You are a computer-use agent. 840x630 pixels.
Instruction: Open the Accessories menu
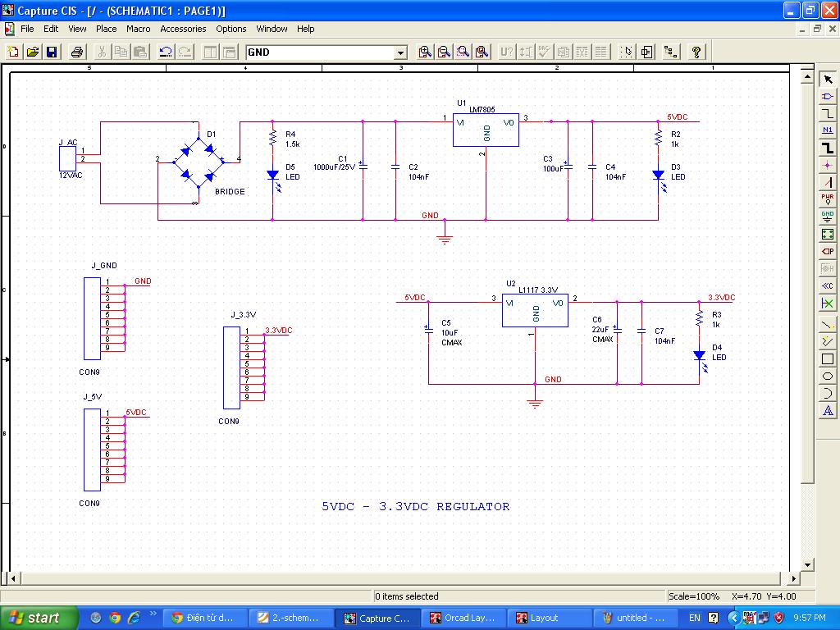click(183, 29)
